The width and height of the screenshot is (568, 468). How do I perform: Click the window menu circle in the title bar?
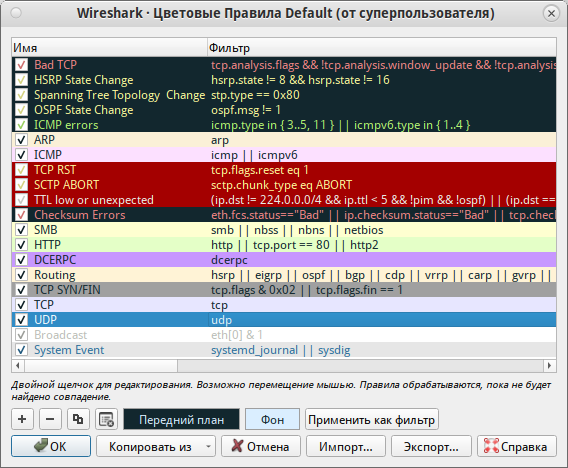click(x=16, y=13)
